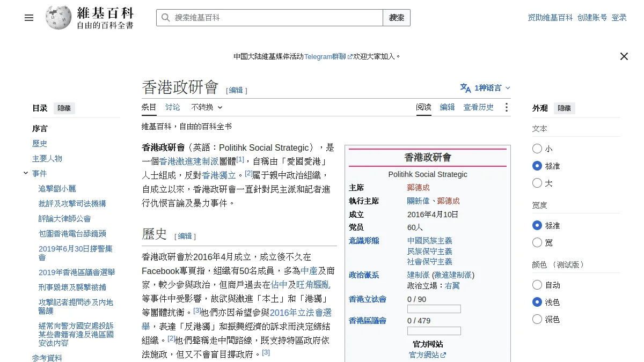The width and height of the screenshot is (644, 362).
Task: Go to 參考資料 contents entry
Action: tap(47, 358)
